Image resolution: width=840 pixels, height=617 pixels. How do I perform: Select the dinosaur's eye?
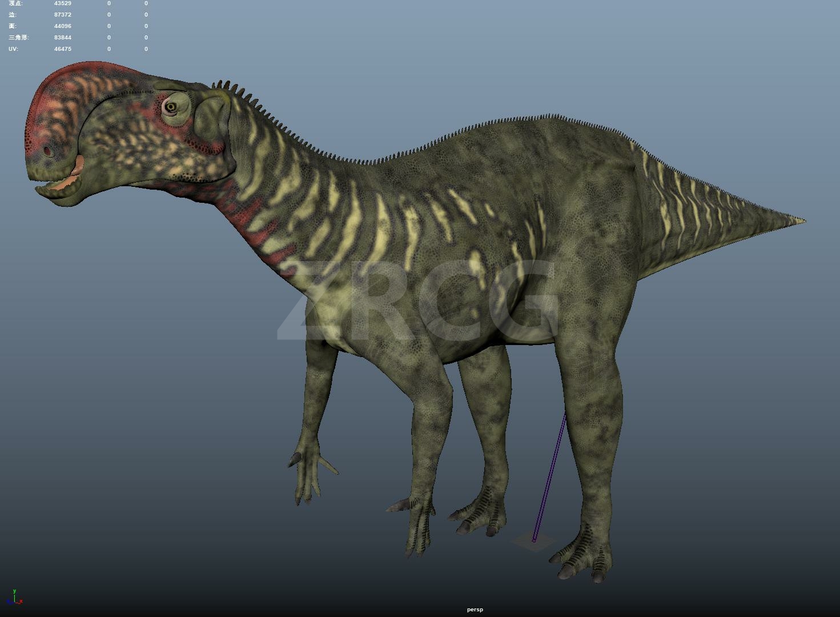coord(170,106)
